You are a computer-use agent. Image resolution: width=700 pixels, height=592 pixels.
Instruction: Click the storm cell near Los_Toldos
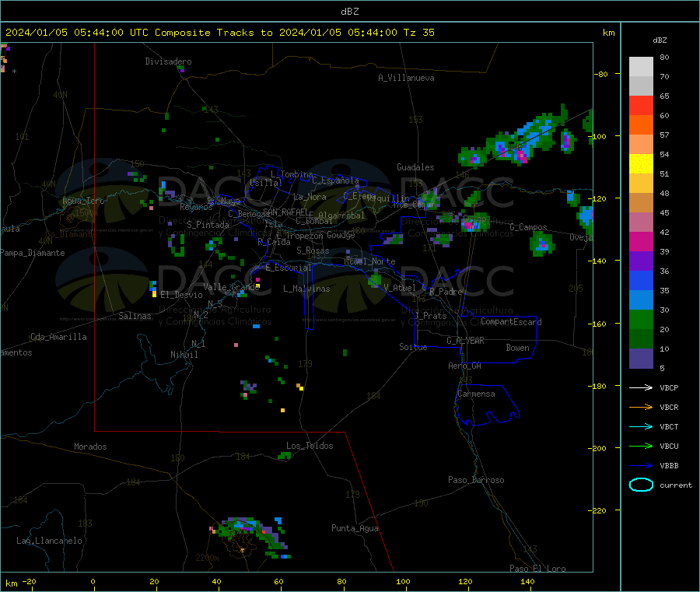coord(285,456)
